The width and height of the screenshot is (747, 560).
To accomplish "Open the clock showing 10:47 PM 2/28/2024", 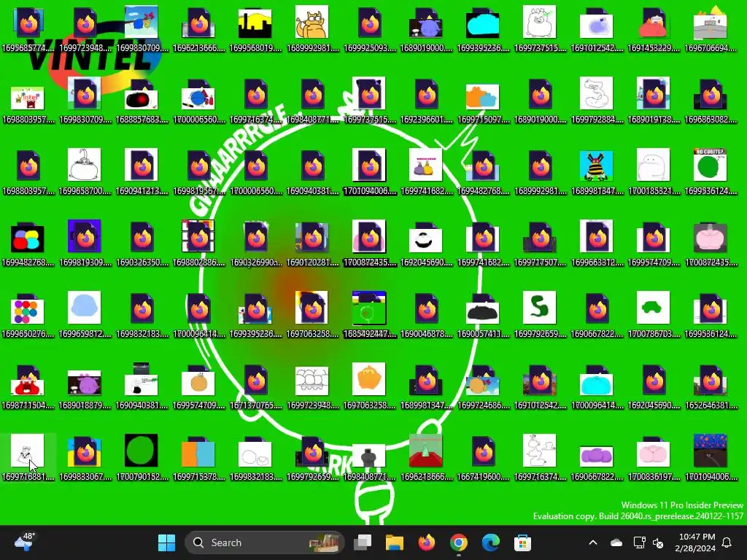I will click(x=695, y=542).
